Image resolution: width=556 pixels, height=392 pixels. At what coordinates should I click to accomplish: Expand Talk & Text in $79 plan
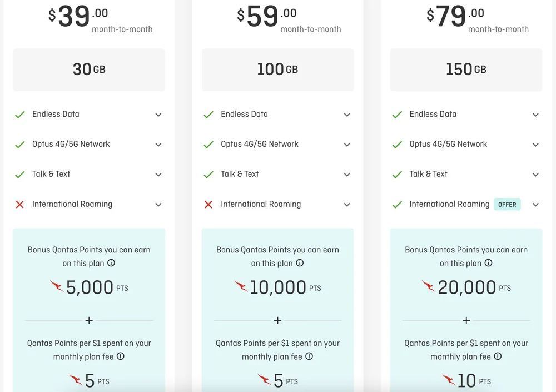[x=535, y=175]
